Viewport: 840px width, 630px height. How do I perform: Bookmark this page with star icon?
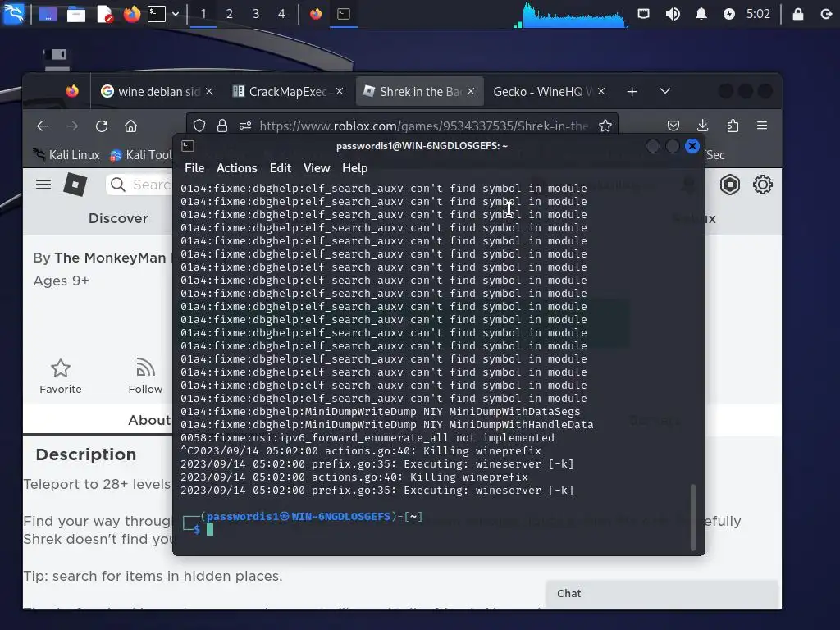pyautogui.click(x=605, y=126)
